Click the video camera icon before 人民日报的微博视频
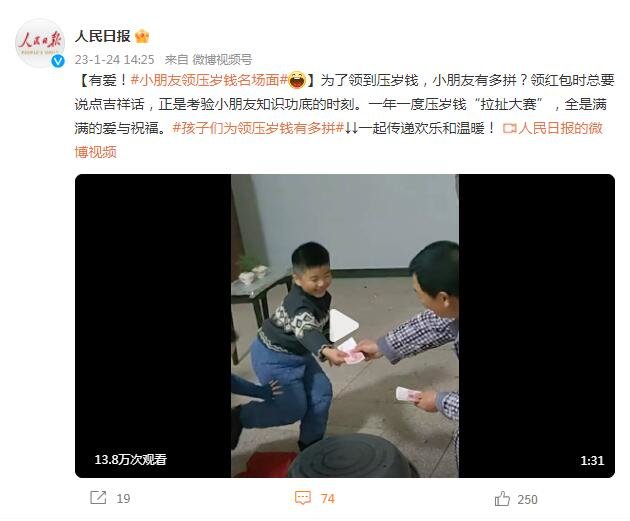Image resolution: width=630 pixels, height=521 pixels. [x=509, y=129]
